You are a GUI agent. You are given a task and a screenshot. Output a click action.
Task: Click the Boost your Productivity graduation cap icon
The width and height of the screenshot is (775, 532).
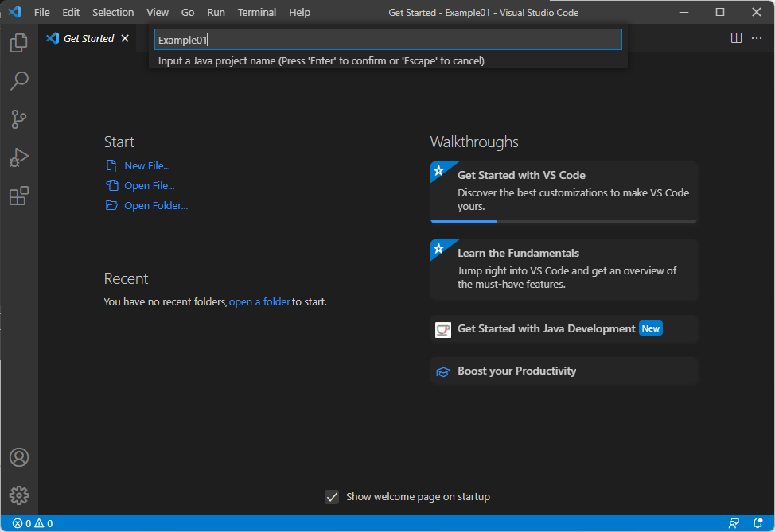click(x=443, y=371)
